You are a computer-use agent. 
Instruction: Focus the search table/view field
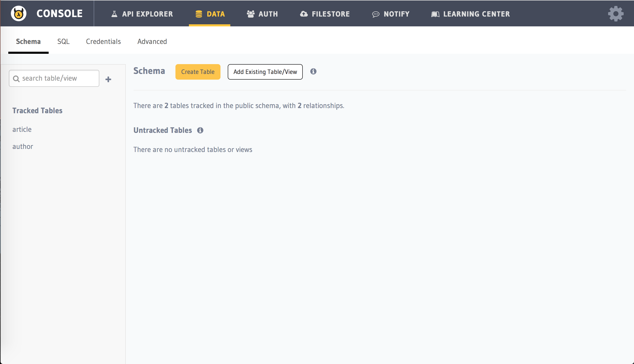coord(58,78)
